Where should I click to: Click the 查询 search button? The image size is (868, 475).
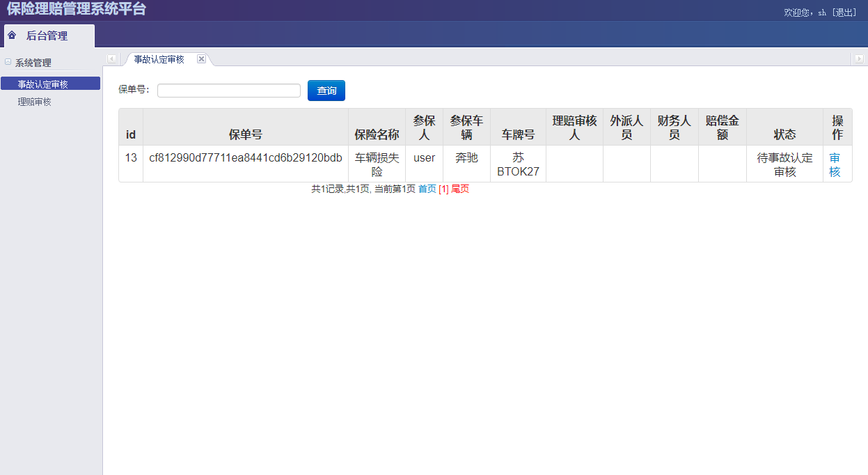point(326,91)
